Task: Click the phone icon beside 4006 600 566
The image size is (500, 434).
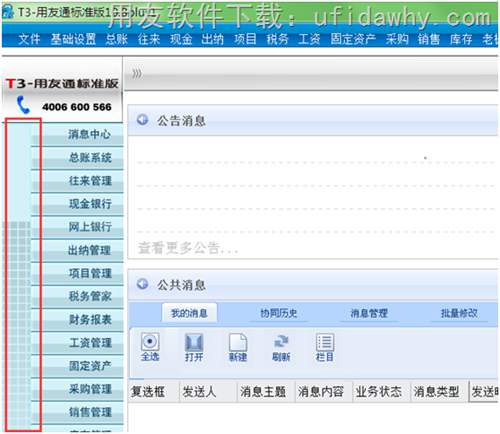Action: click(23, 105)
